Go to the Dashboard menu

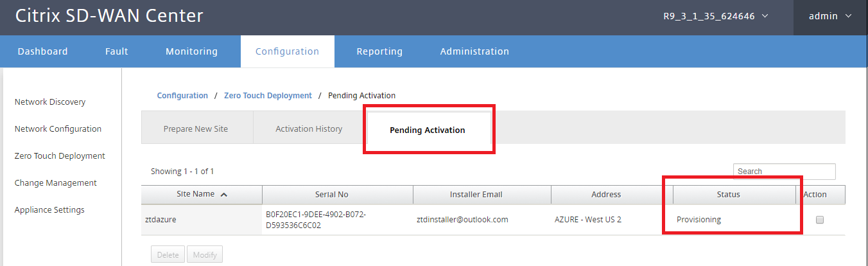pos(42,51)
